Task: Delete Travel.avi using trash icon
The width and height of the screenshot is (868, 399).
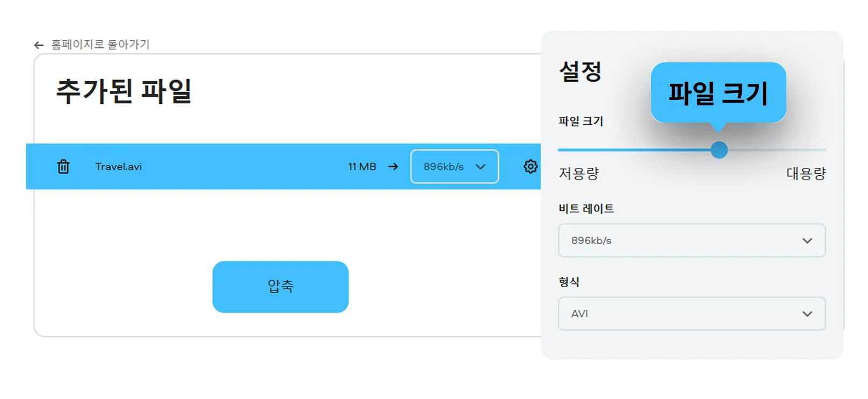Action: click(63, 167)
